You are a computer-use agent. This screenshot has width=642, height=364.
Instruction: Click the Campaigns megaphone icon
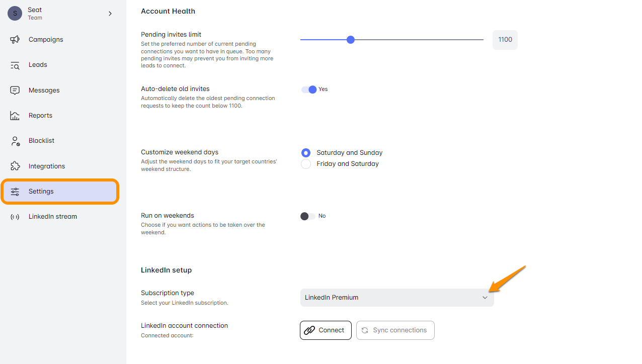15,40
